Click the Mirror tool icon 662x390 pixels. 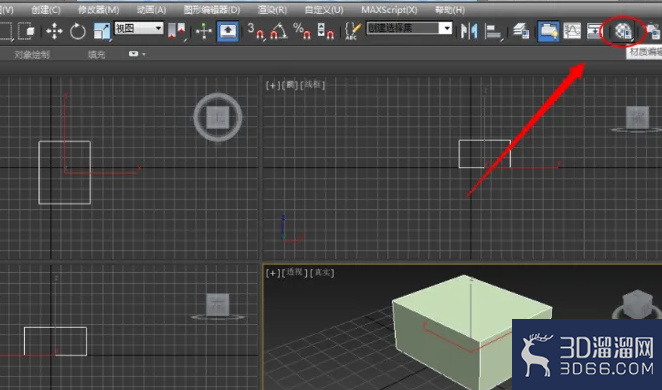pos(469,31)
